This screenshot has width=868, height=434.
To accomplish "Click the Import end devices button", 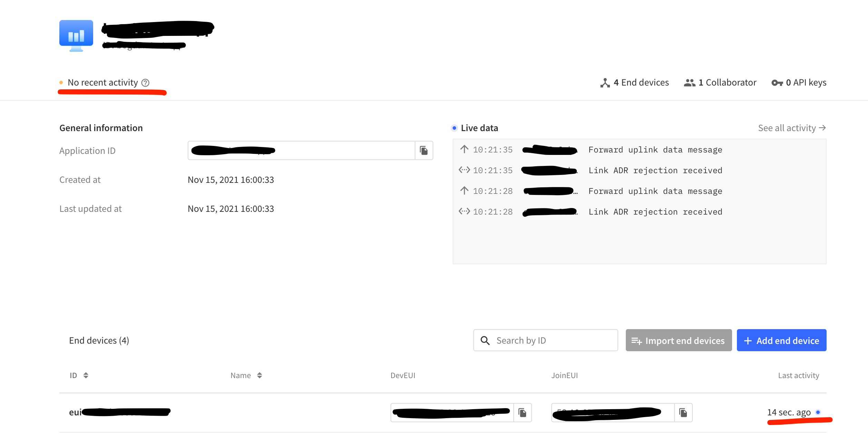I will (678, 340).
